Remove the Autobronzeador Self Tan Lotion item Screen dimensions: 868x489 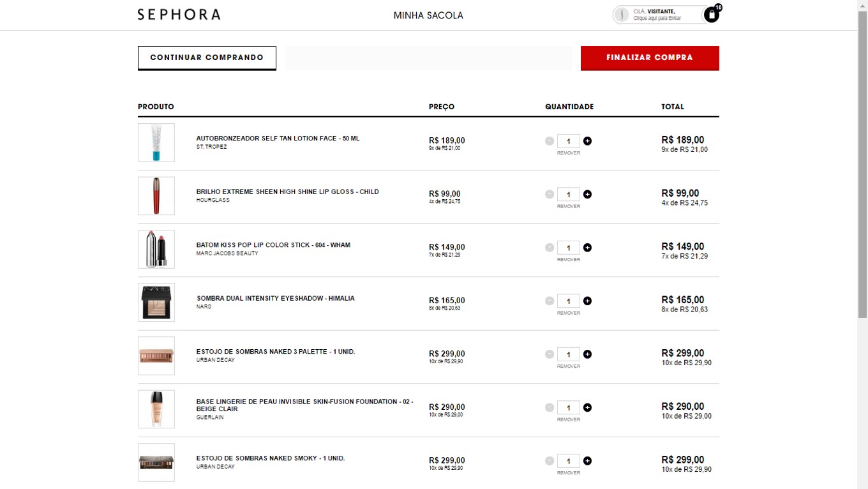pyautogui.click(x=569, y=153)
